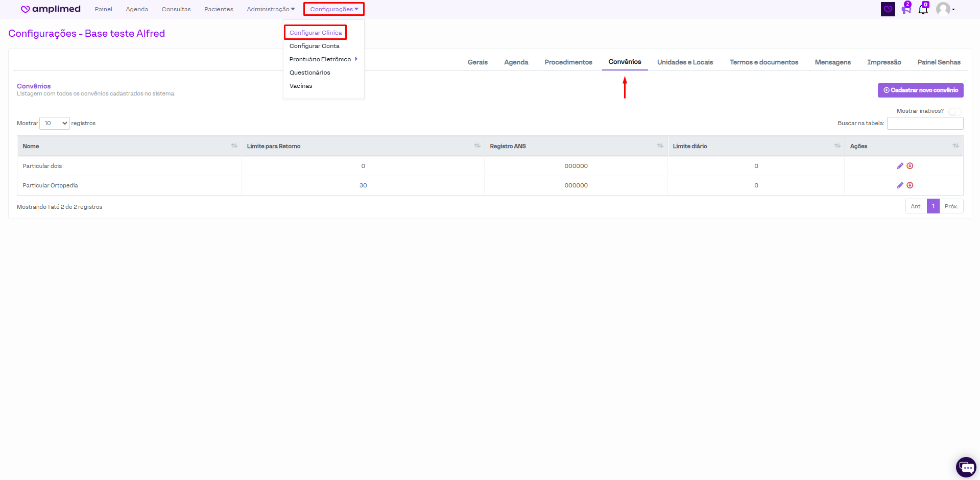Click red deactivate icon for Particular Ortopedia
980x480 pixels.
(910, 185)
